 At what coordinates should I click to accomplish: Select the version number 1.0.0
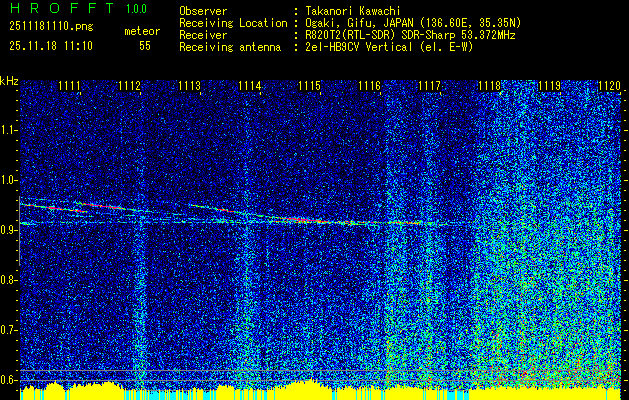tap(136, 9)
